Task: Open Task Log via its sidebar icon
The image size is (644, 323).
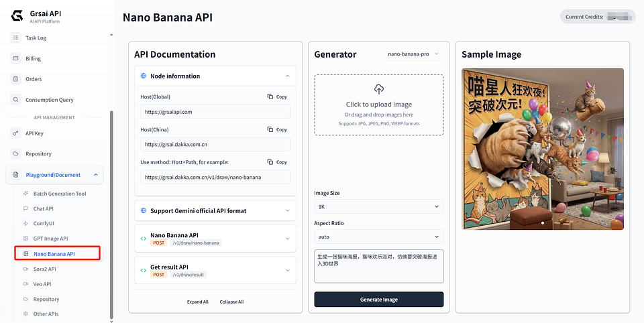Action: [15, 38]
